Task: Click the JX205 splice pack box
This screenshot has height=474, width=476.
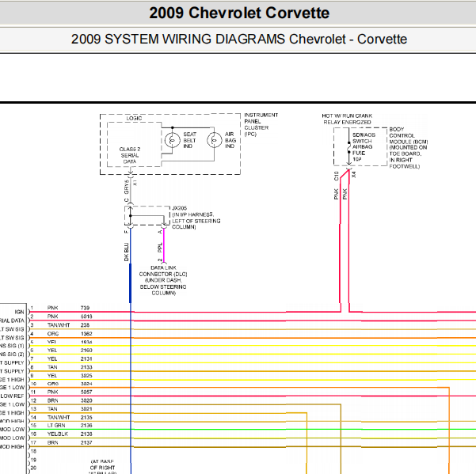Action: tap(147, 215)
